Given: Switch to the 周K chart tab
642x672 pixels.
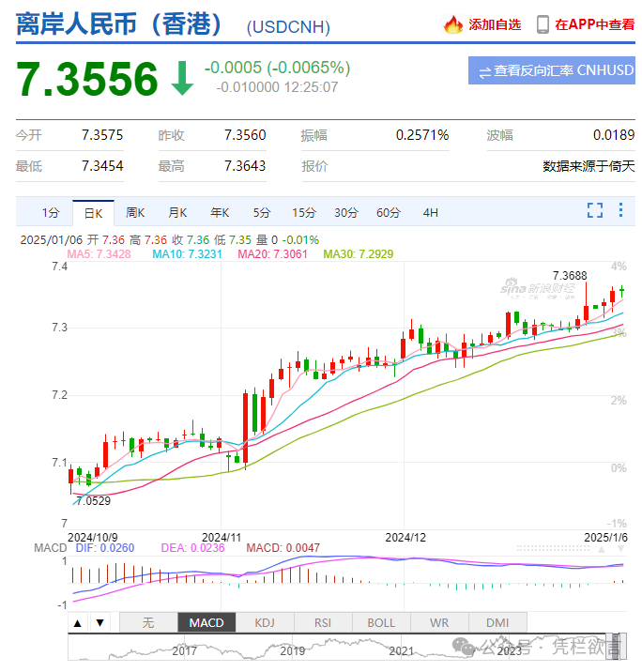Looking at the screenshot, I should tap(135, 213).
